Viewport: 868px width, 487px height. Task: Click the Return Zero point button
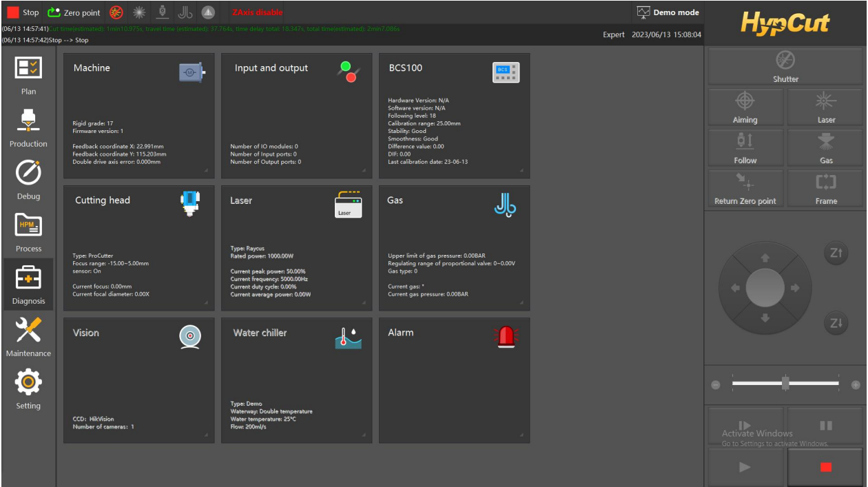coord(745,189)
